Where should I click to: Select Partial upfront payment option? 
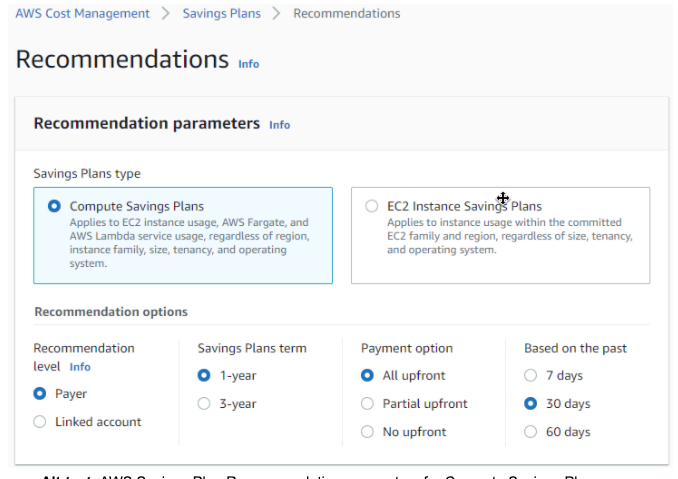coord(367,404)
